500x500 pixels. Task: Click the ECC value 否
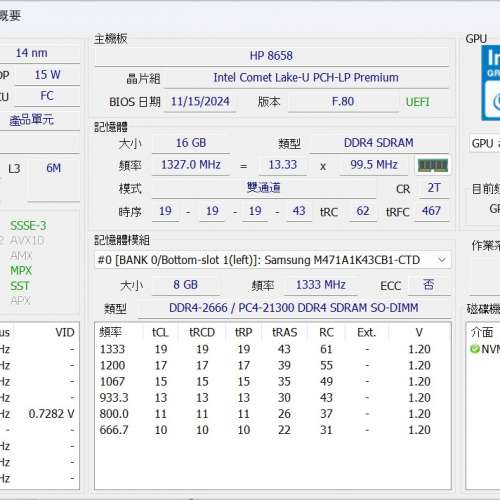click(429, 285)
